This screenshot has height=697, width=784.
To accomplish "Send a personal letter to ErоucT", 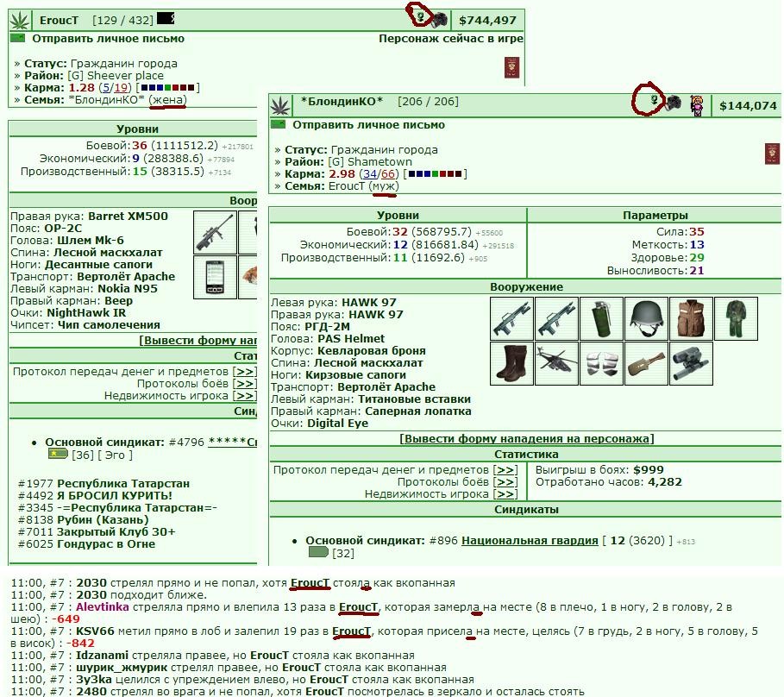I will pyautogui.click(x=108, y=39).
